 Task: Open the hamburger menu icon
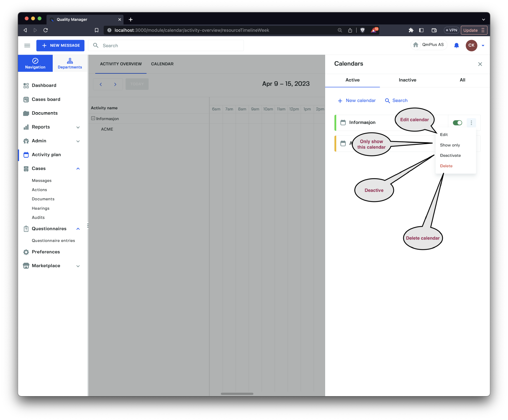pyautogui.click(x=27, y=45)
